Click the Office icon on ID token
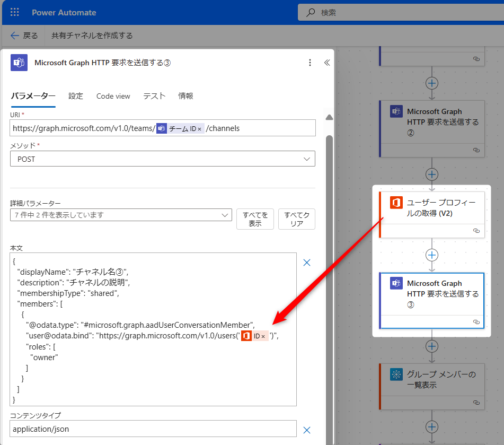 [x=246, y=336]
